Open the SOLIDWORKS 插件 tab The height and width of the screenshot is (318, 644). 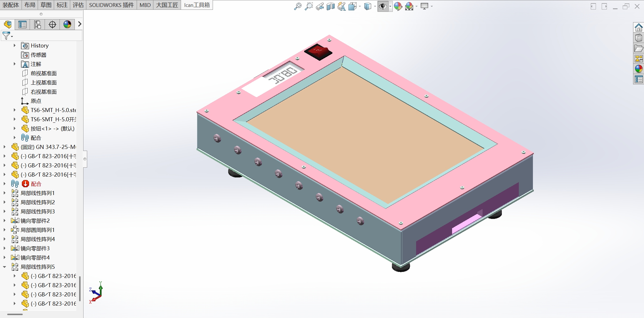tap(111, 5)
